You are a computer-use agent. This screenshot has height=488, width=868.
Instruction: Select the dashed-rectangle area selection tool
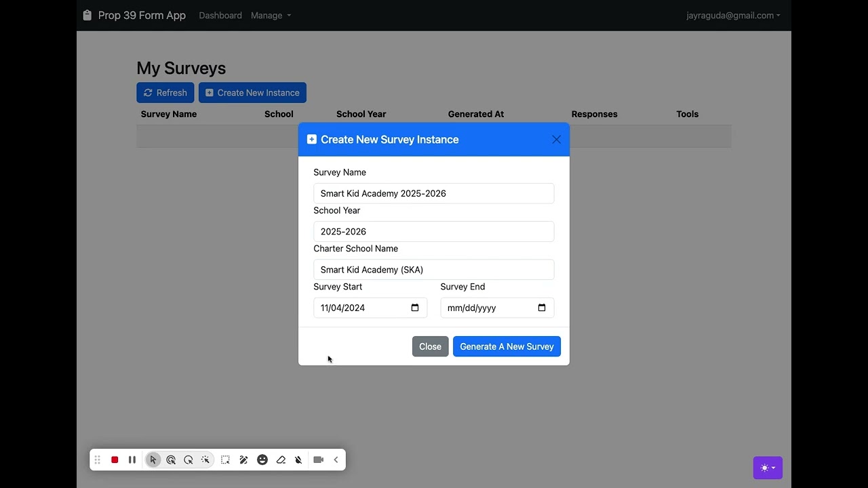coord(225,460)
